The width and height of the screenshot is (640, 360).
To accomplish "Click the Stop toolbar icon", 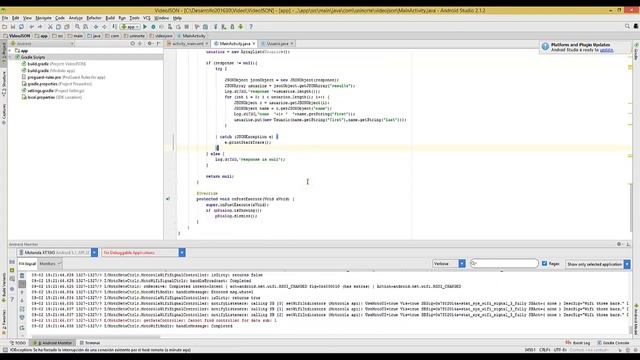I will tap(187, 27).
